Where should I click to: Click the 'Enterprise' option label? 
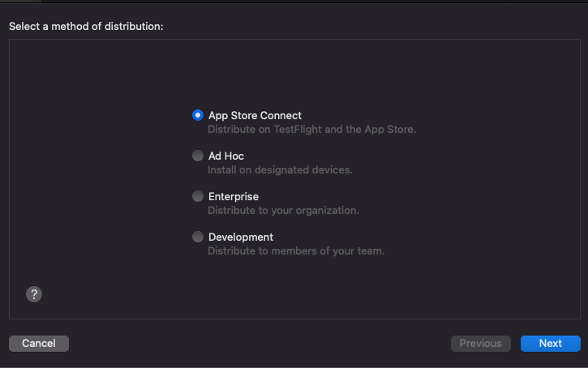[234, 196]
